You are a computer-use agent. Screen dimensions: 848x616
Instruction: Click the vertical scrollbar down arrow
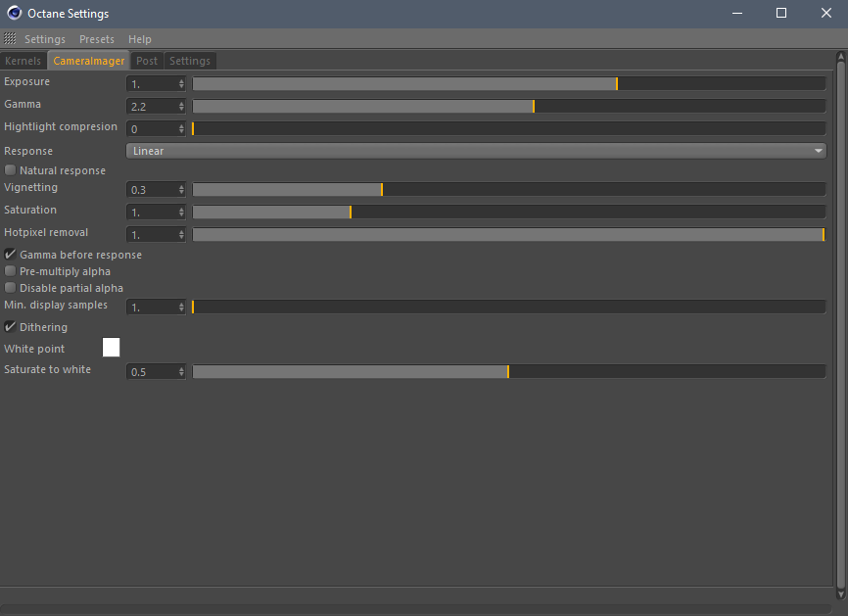tap(841, 594)
